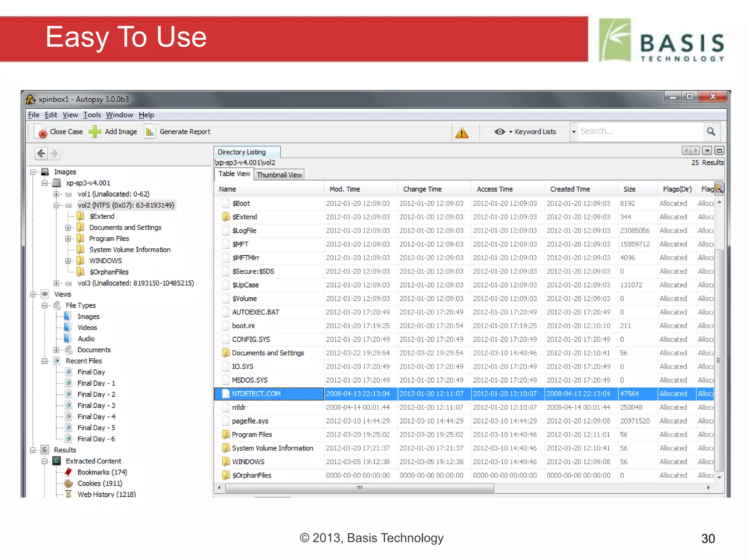Select the Table View tab
This screenshot has height=560, width=747.
pos(234,174)
